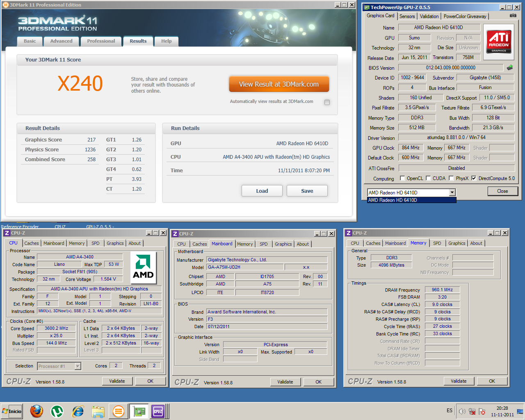The width and height of the screenshot is (525, 420).
Task: Click the Instructions field in CPU-Z
Action: 99,311
